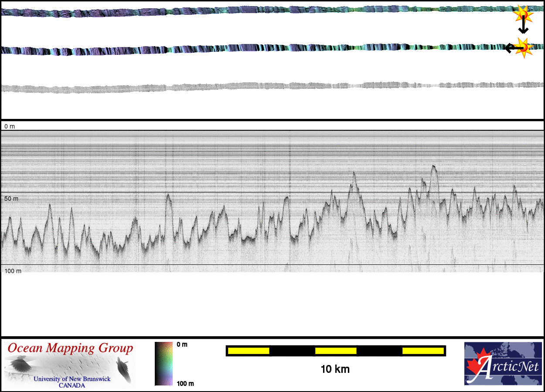Click the lower starburst marker on middle strip
The height and width of the screenshot is (392, 545).
(x=525, y=47)
